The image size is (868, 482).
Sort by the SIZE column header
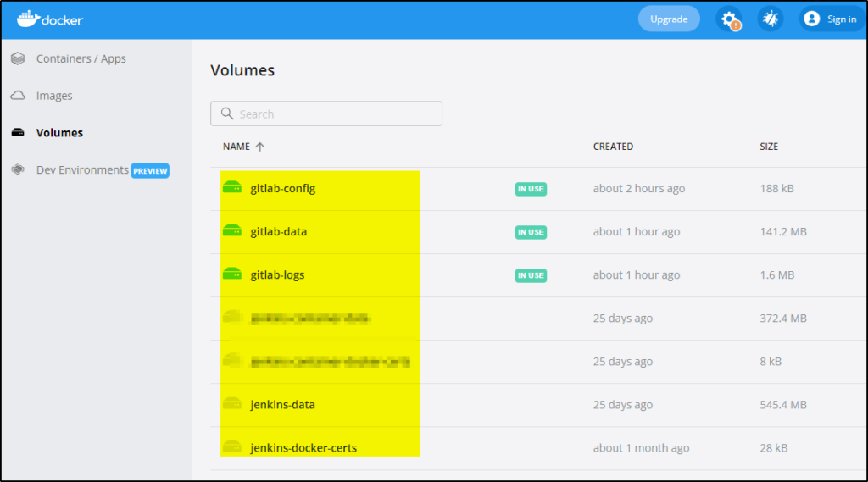768,147
